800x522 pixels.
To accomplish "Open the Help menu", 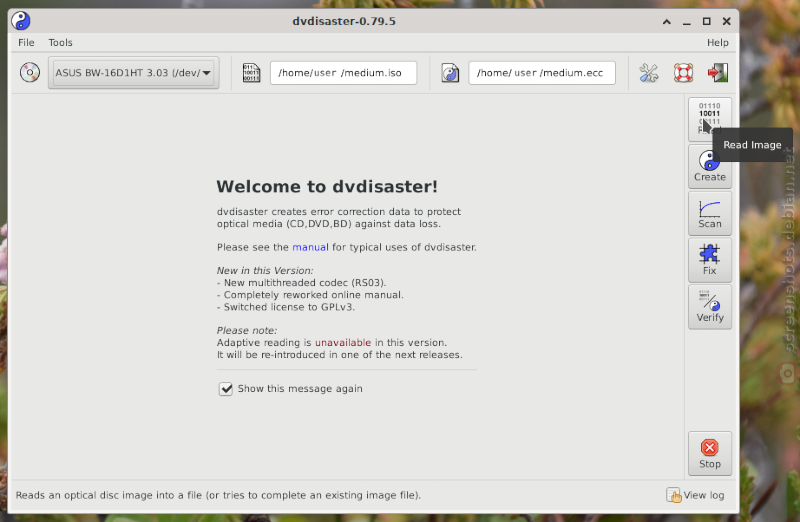I will point(717,42).
